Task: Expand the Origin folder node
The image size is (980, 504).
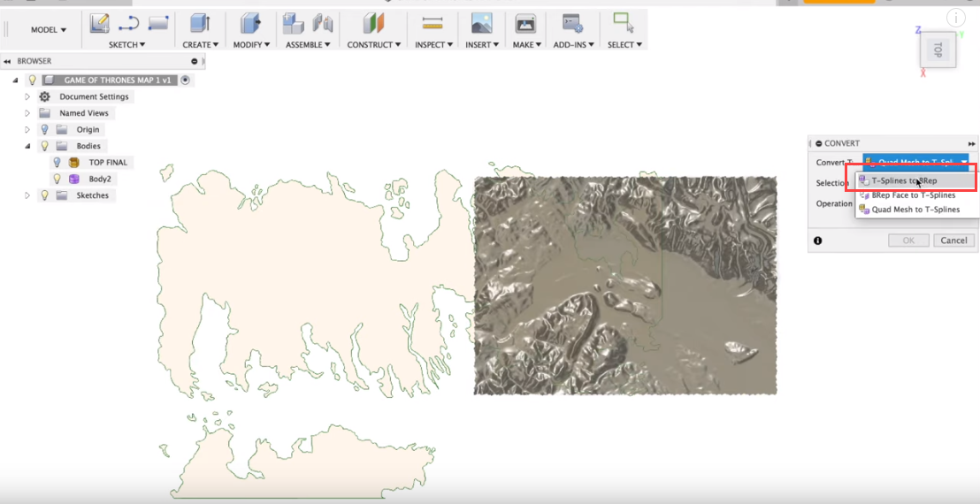Action: click(x=27, y=129)
